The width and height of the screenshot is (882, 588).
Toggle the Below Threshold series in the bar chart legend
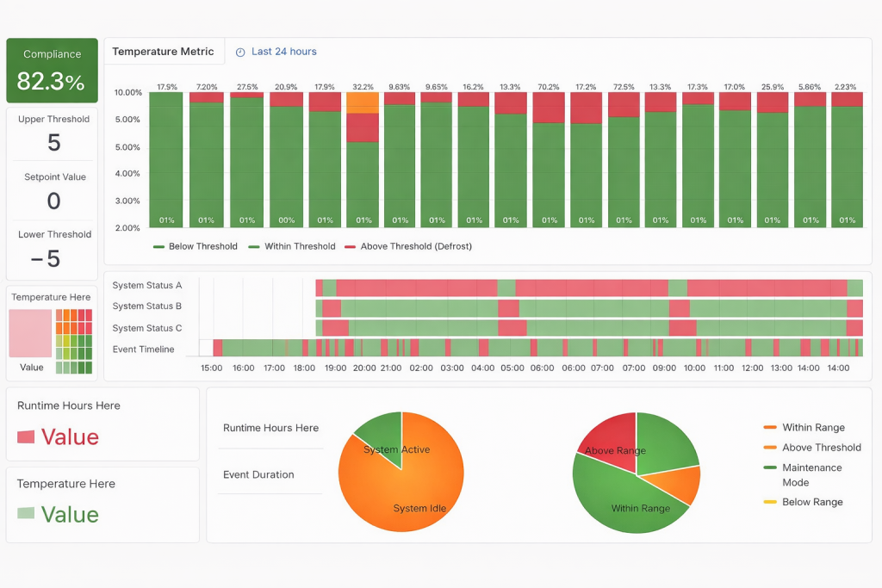pyautogui.click(x=195, y=246)
